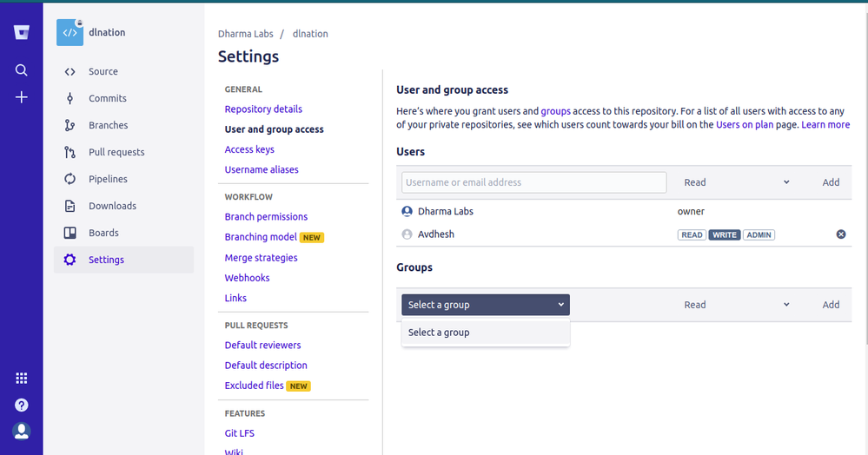868x455 pixels.
Task: Set Avdhesh permission to ADMIN
Action: pyautogui.click(x=759, y=234)
